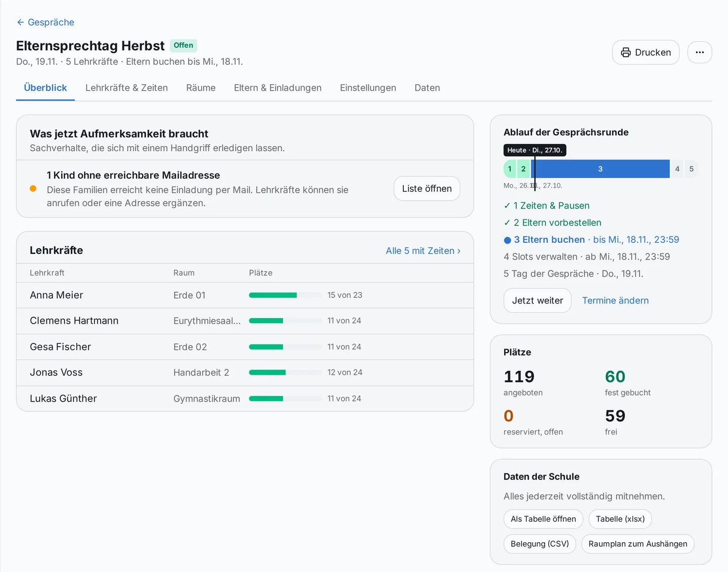Expand Alle 5 mit Zeiten link

(x=423, y=251)
